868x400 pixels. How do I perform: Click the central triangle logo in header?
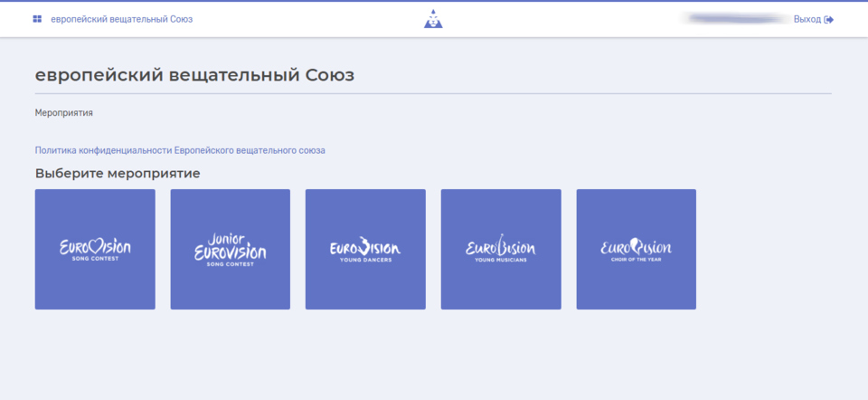(433, 19)
